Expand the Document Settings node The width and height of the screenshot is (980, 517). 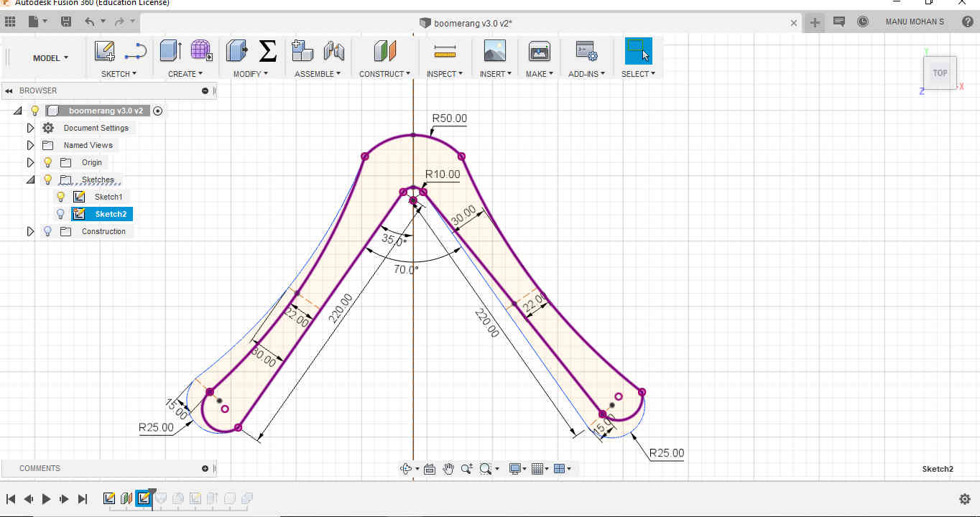(x=30, y=129)
